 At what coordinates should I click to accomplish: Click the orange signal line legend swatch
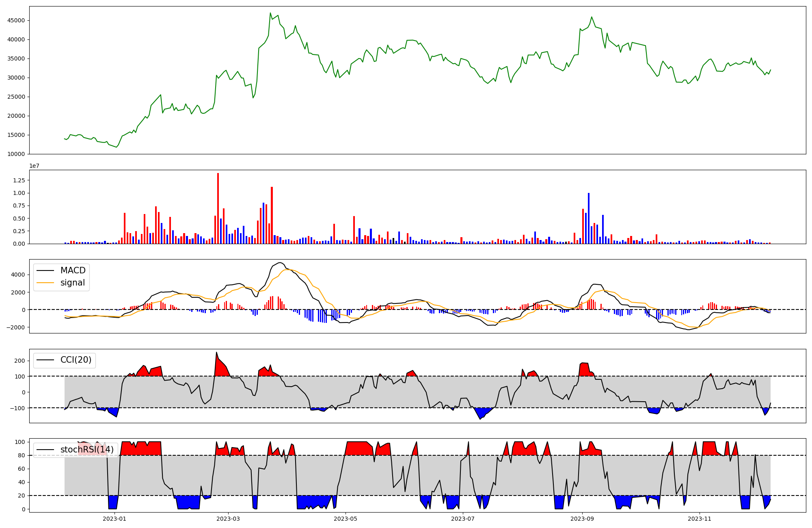45,283
